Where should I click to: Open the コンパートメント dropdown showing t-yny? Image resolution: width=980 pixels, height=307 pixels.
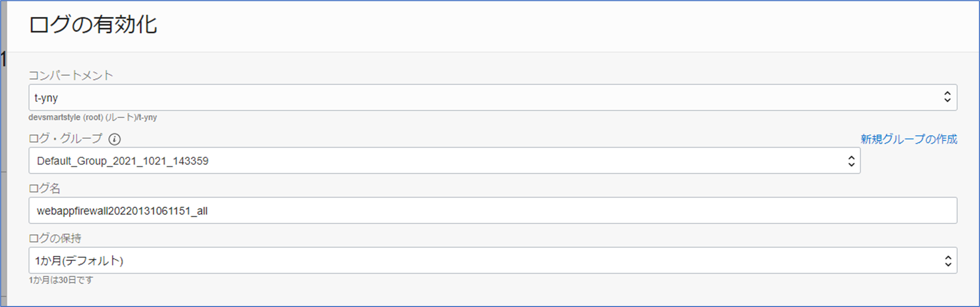(493, 97)
